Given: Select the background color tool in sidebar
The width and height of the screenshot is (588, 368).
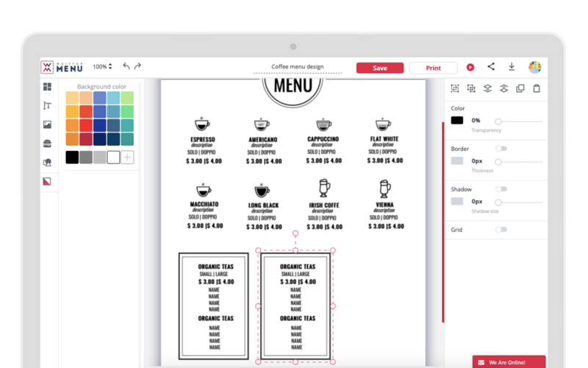Looking at the screenshot, I should tap(47, 181).
